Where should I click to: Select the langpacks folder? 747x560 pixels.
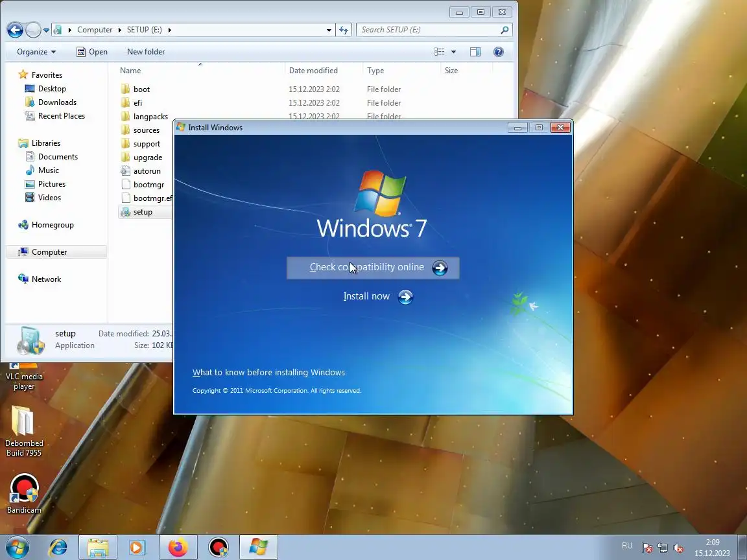[x=150, y=116]
